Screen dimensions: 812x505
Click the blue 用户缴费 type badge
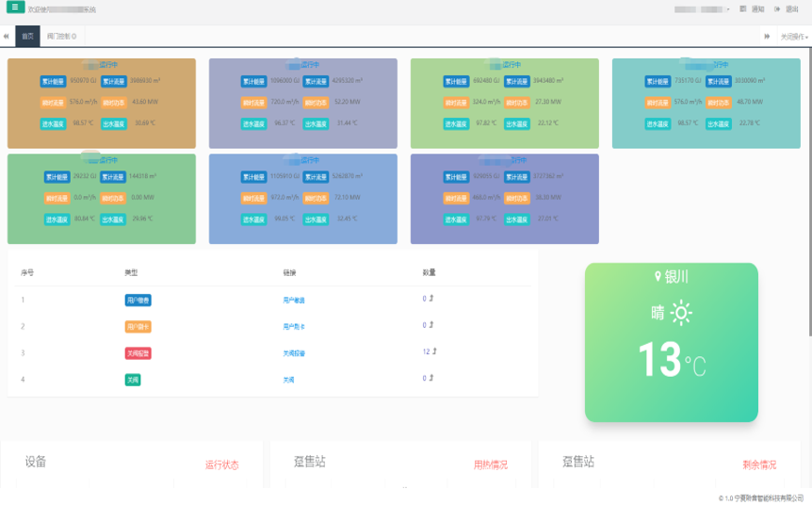(138, 300)
